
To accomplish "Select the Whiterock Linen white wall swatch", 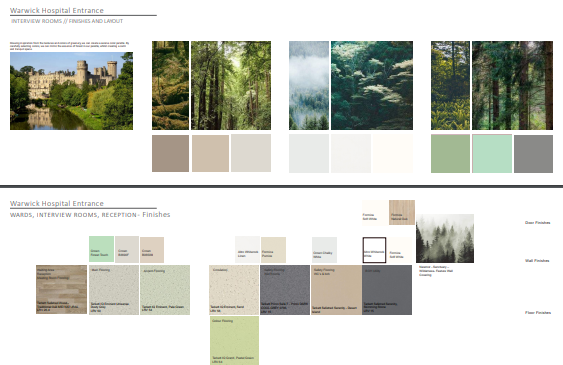I will tap(247, 249).
